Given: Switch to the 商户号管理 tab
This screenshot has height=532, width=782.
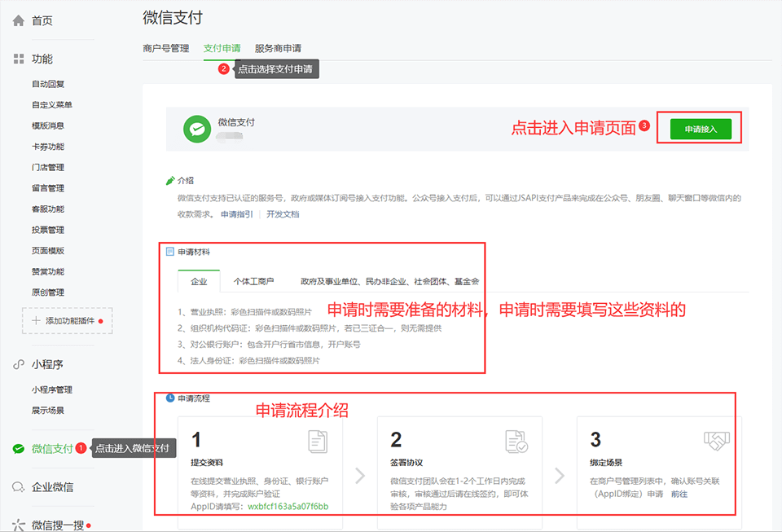Looking at the screenshot, I should coord(166,48).
